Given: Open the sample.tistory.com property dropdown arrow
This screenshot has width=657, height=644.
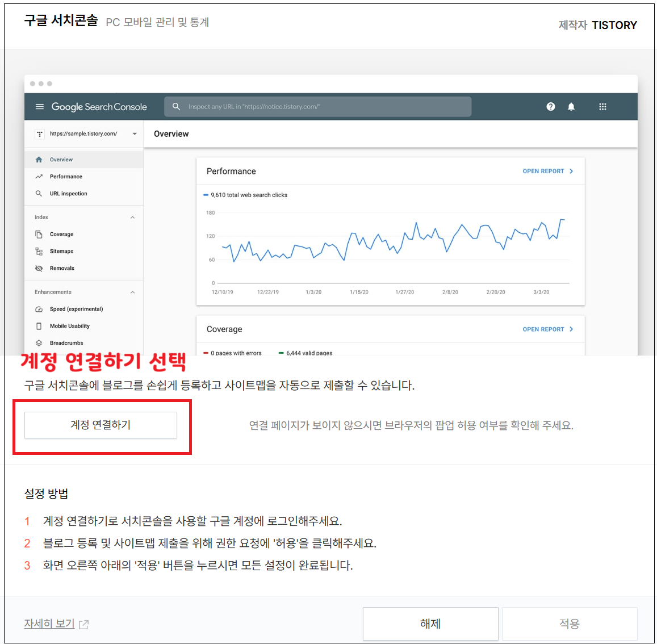Looking at the screenshot, I should 135,133.
